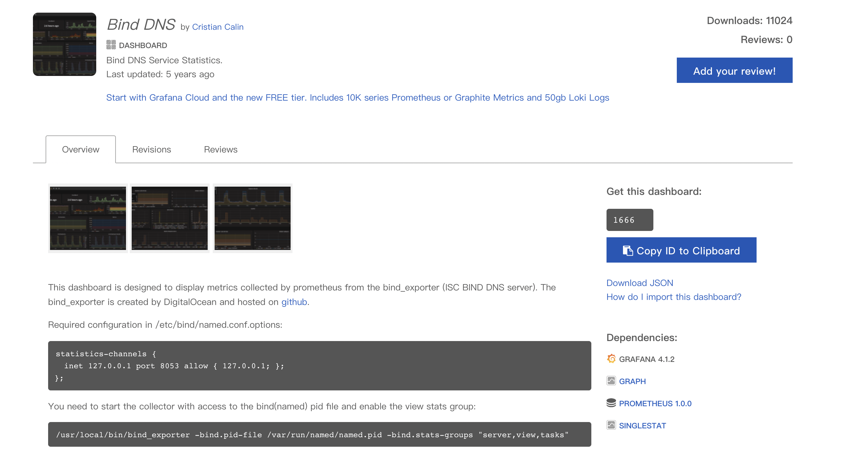This screenshot has height=460, width=868.
Task: Open Cristian Calin author profile link
Action: (x=217, y=27)
